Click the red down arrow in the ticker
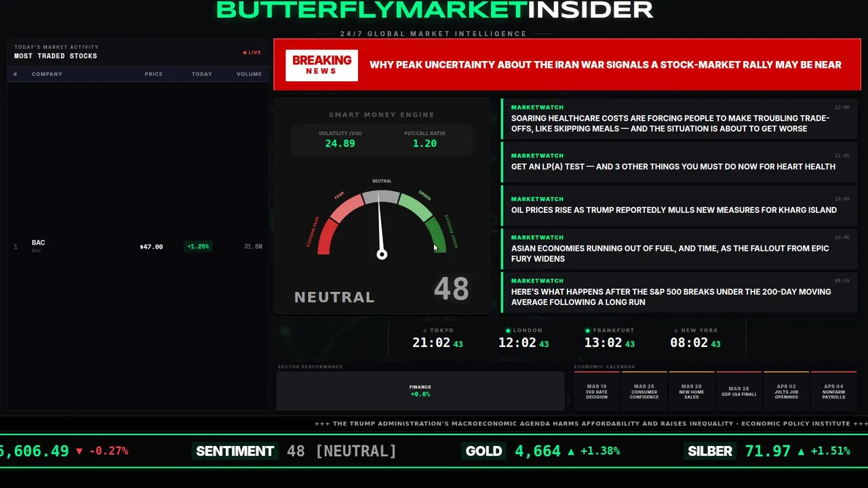The width and height of the screenshot is (868, 488). pos(79,451)
